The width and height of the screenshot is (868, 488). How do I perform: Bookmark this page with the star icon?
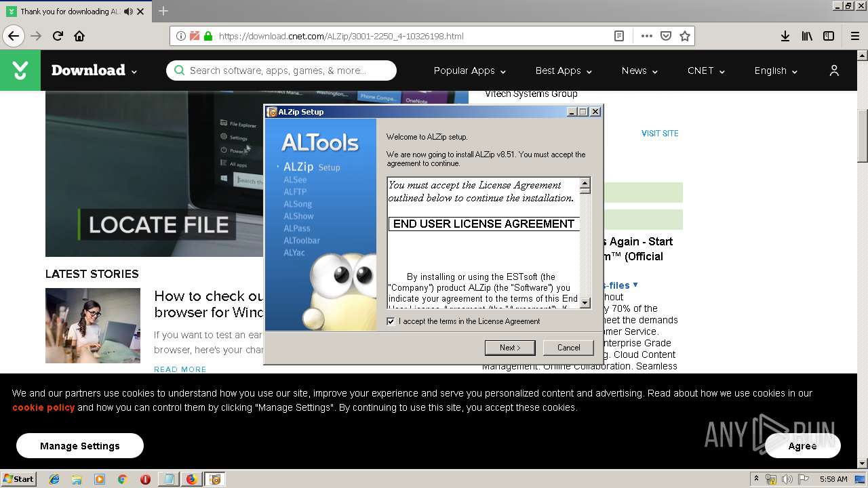[685, 36]
